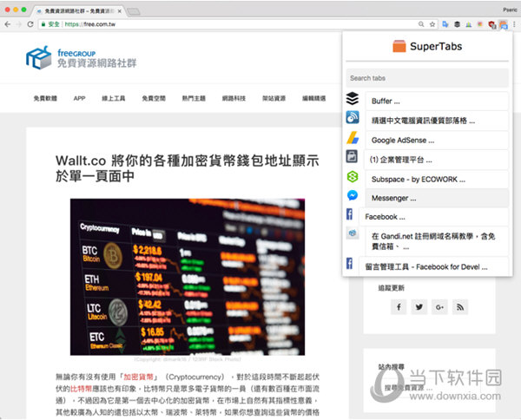
Task: Bookmark page with the star icon
Action: tap(432, 24)
